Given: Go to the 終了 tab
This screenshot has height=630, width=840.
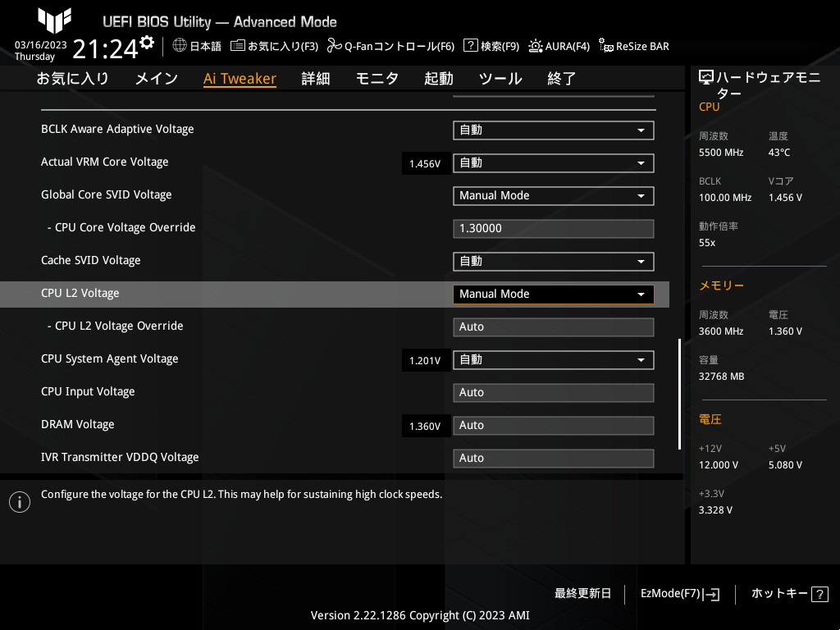Looking at the screenshot, I should (561, 79).
